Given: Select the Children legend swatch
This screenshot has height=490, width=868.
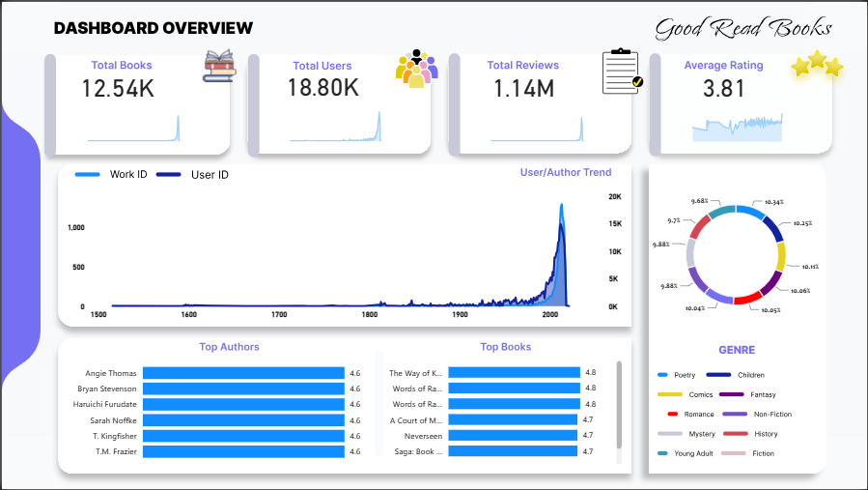Looking at the screenshot, I should tap(718, 375).
